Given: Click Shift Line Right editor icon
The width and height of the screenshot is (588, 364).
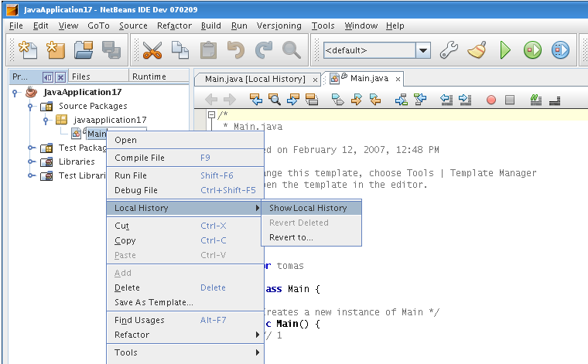Looking at the screenshot, I should [465, 100].
